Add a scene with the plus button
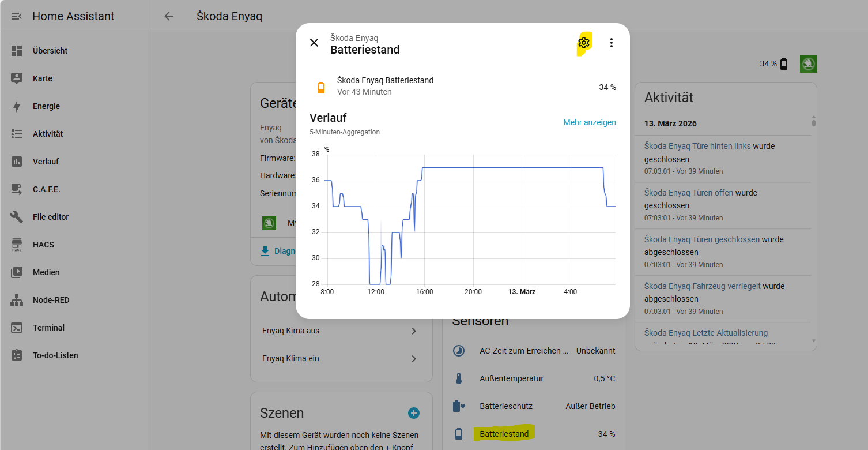 coord(414,413)
